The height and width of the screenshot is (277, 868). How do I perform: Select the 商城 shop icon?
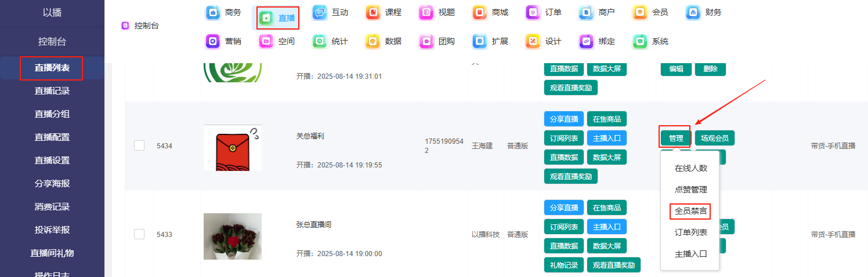coord(480,13)
